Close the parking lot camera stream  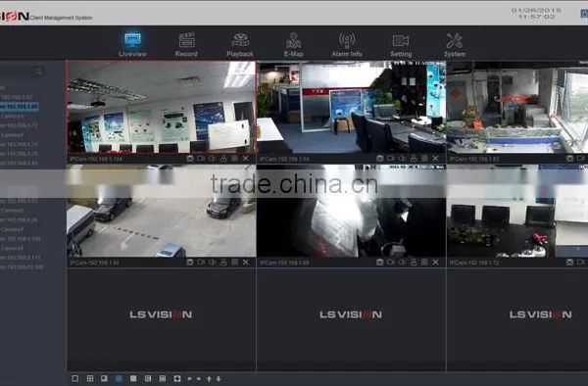(246, 263)
